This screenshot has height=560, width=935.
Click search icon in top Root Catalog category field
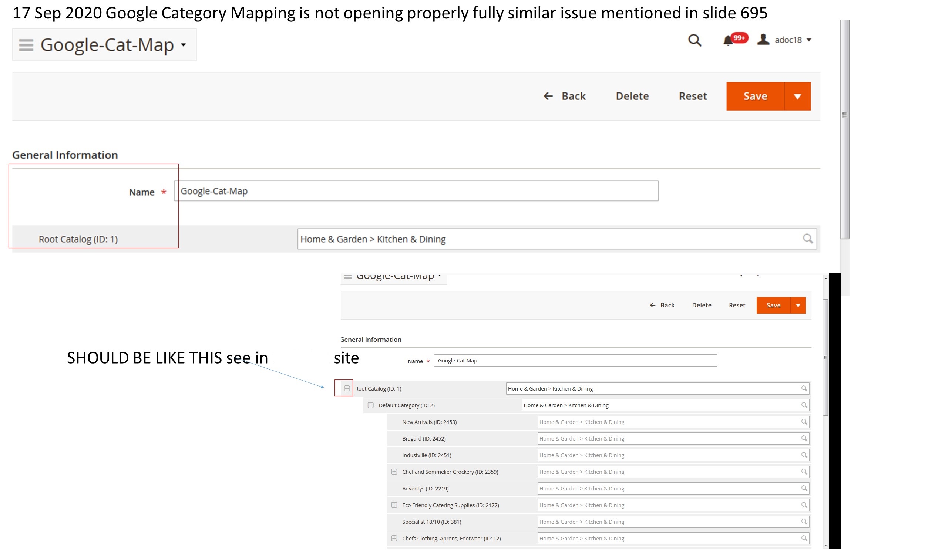tap(807, 239)
